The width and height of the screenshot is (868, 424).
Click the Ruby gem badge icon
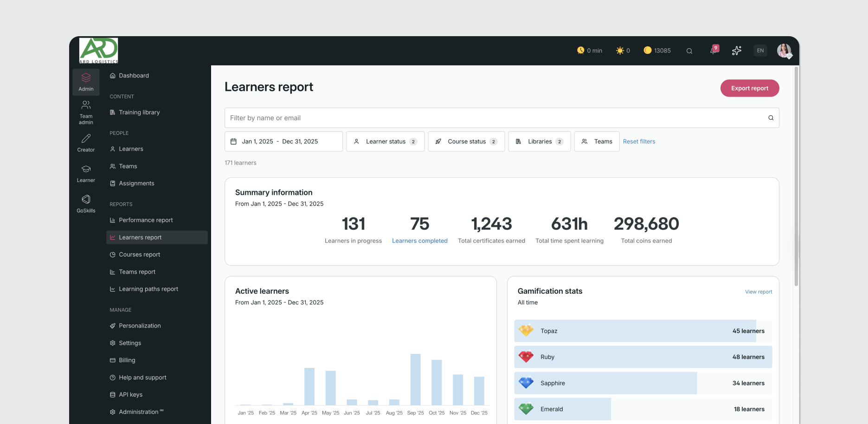pos(526,357)
